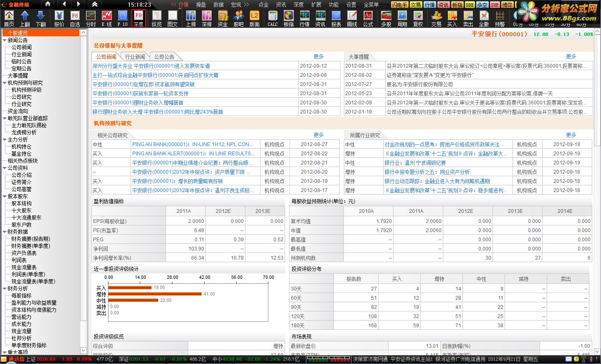Screen dimensions: 601x364
Task: Open the 周期 period selector icon
Action: pyautogui.click(x=402, y=18)
